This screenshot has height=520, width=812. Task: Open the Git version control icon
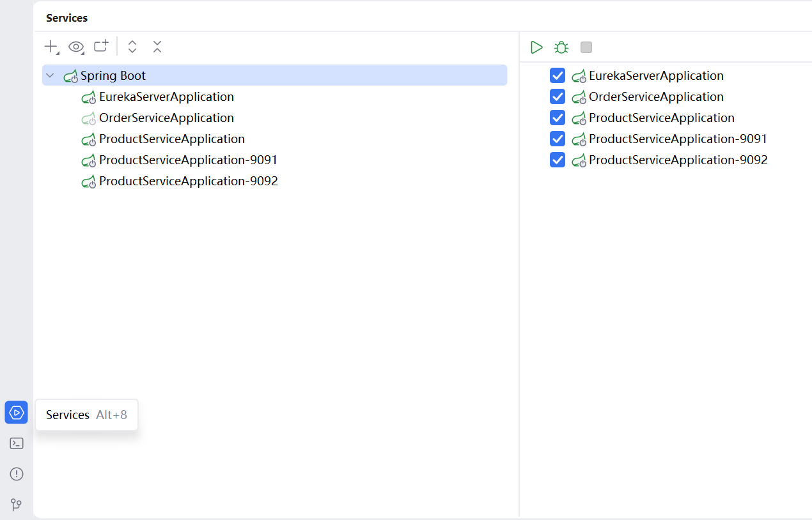point(17,505)
